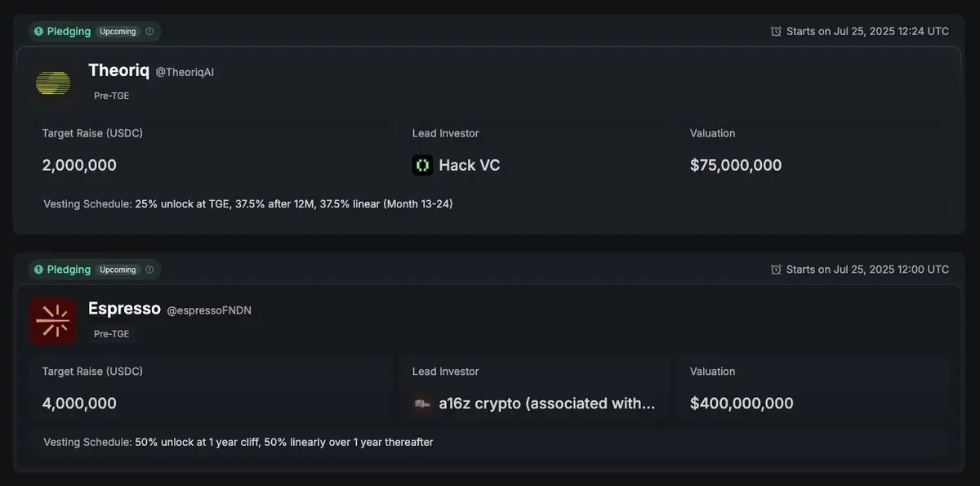Click the Upcoming badge on Espresso card
Viewport: 980px width, 486px height.
pyautogui.click(x=118, y=270)
